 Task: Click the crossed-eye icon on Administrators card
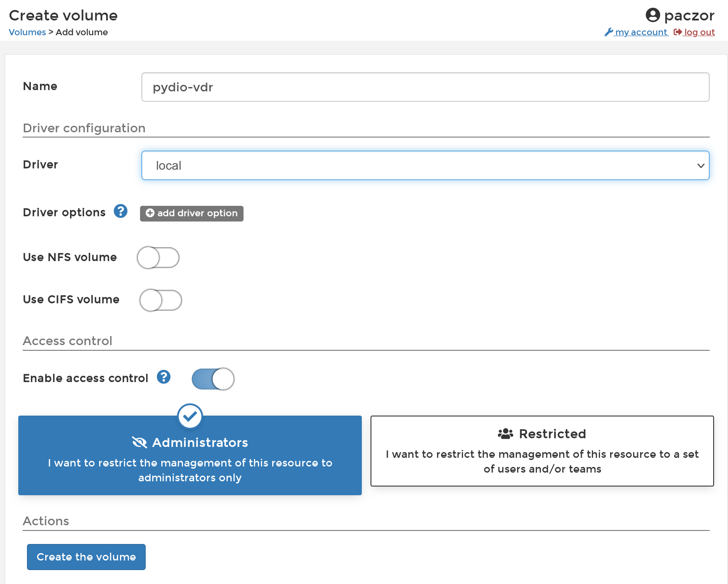point(140,443)
